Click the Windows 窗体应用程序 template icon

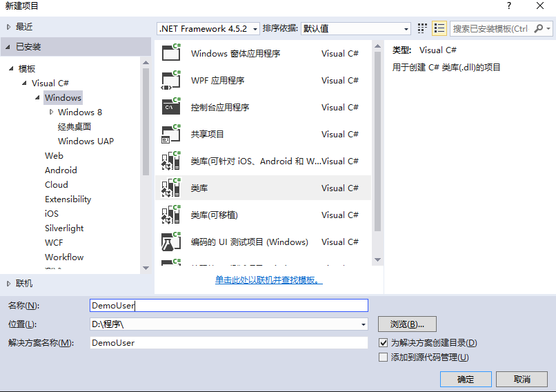tap(171, 52)
